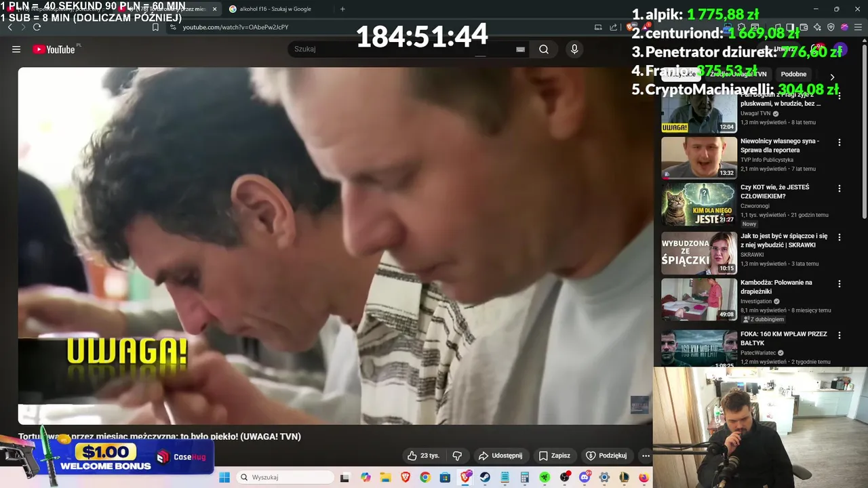
Task: Open the Windows Start menu
Action: (x=224, y=477)
